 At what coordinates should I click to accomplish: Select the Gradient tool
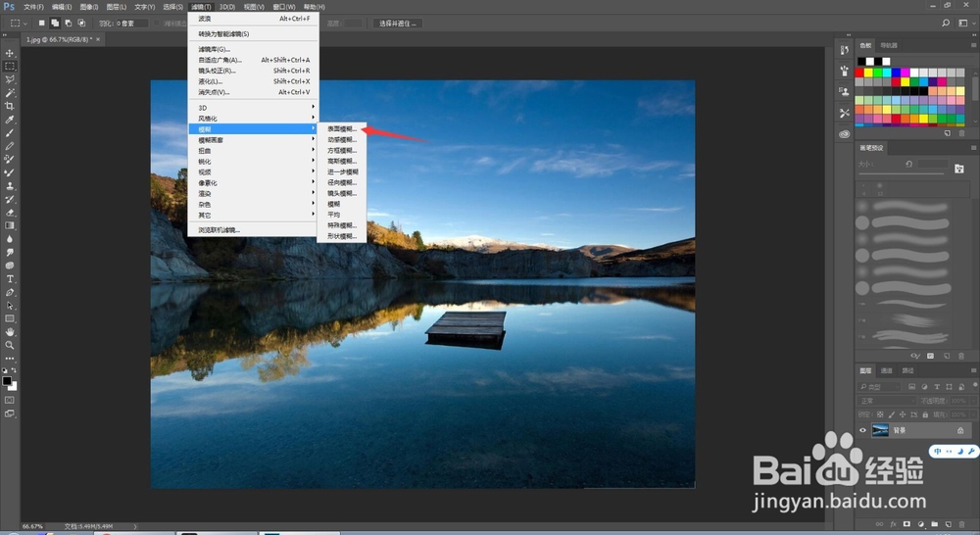10,225
